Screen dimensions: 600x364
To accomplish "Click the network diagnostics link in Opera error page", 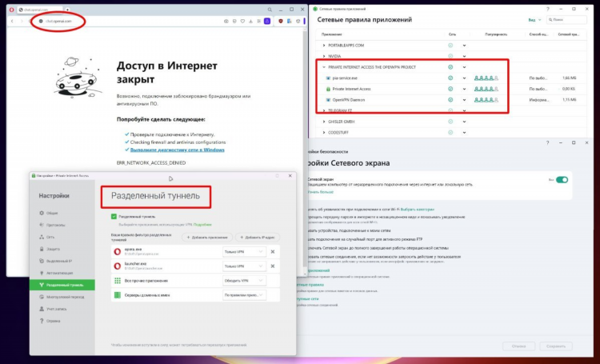I will pyautogui.click(x=177, y=150).
